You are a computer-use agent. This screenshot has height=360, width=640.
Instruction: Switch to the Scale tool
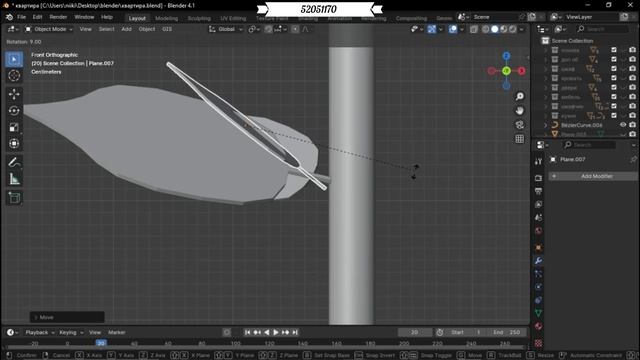(x=14, y=127)
